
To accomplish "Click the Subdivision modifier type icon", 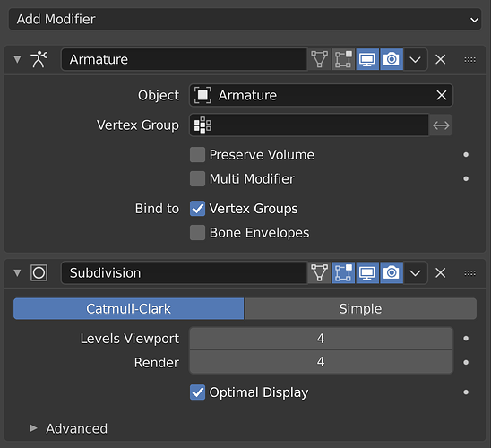I will tap(39, 272).
